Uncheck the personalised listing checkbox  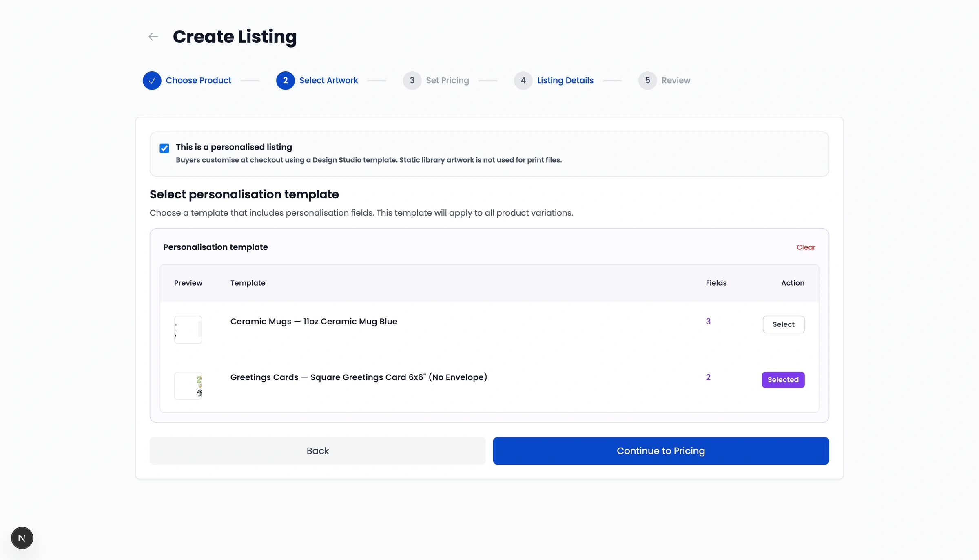[x=164, y=148]
